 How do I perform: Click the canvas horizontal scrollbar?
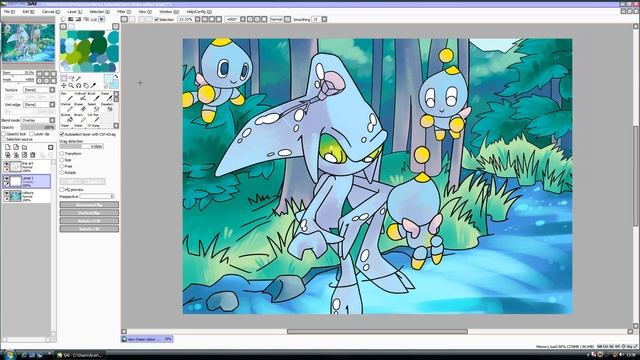pos(377,331)
